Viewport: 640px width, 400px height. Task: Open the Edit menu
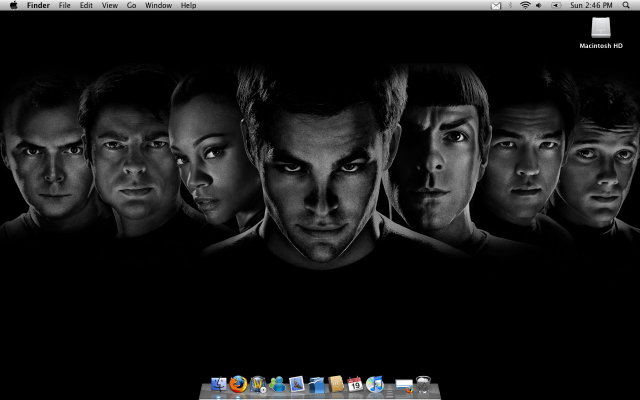(x=86, y=5)
